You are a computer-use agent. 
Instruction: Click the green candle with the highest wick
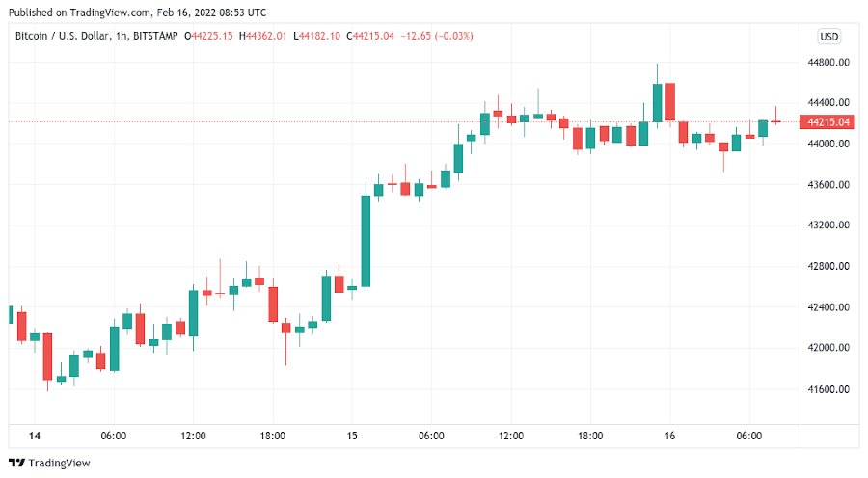click(x=657, y=102)
